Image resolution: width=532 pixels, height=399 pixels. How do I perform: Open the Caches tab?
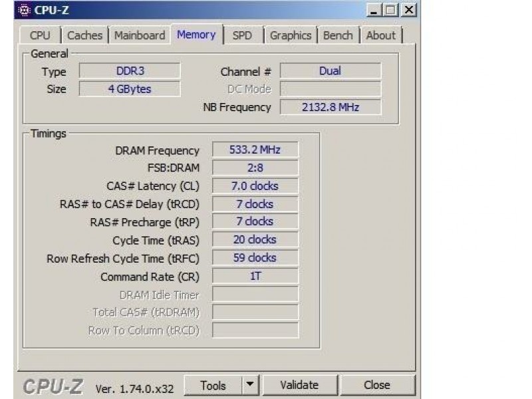85,35
